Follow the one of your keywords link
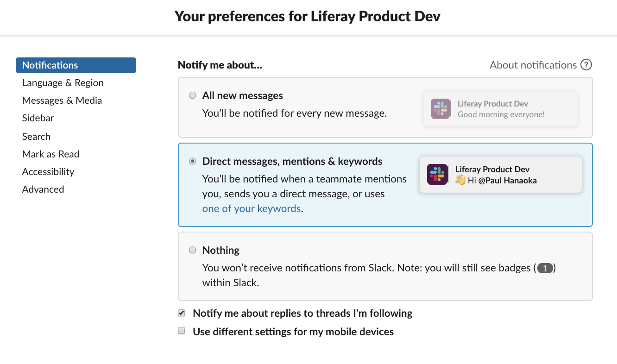The height and width of the screenshot is (364, 617). point(251,209)
